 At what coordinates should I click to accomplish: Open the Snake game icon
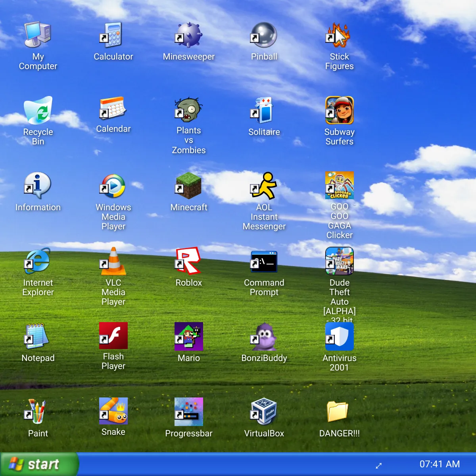point(113,411)
